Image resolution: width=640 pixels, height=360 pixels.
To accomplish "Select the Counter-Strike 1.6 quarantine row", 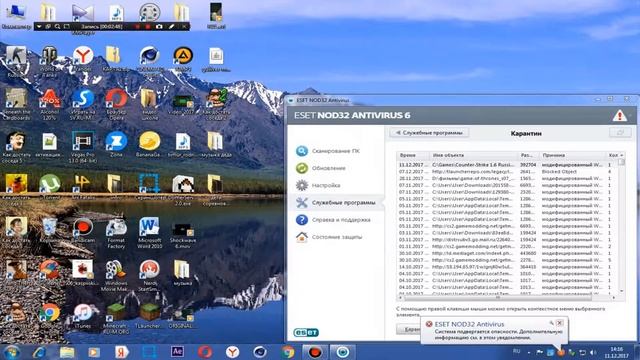I will [507, 165].
